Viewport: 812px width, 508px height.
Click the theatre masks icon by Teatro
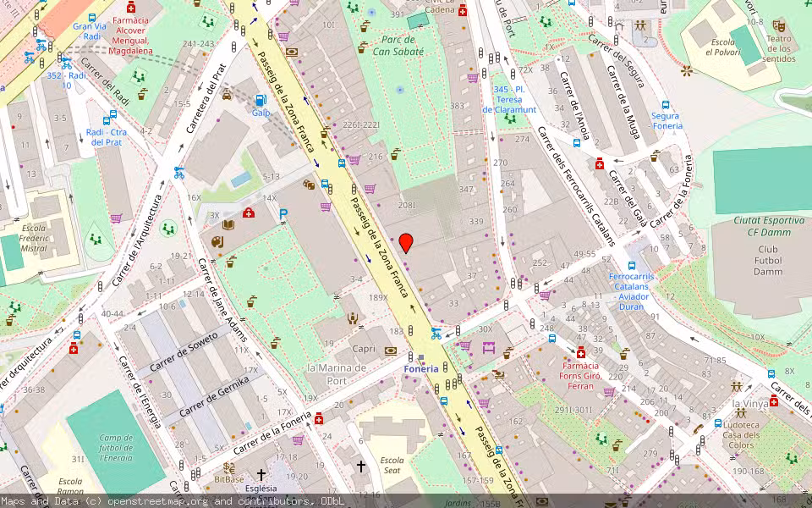click(778, 25)
